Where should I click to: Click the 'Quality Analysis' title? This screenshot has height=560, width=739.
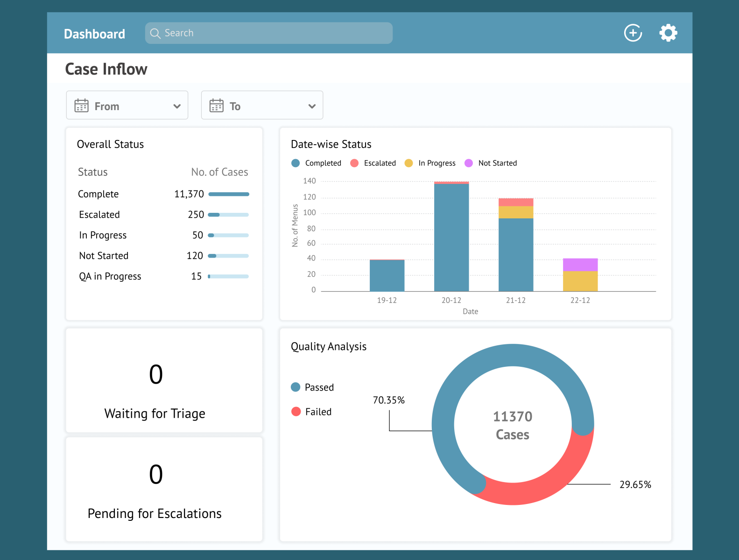click(329, 347)
